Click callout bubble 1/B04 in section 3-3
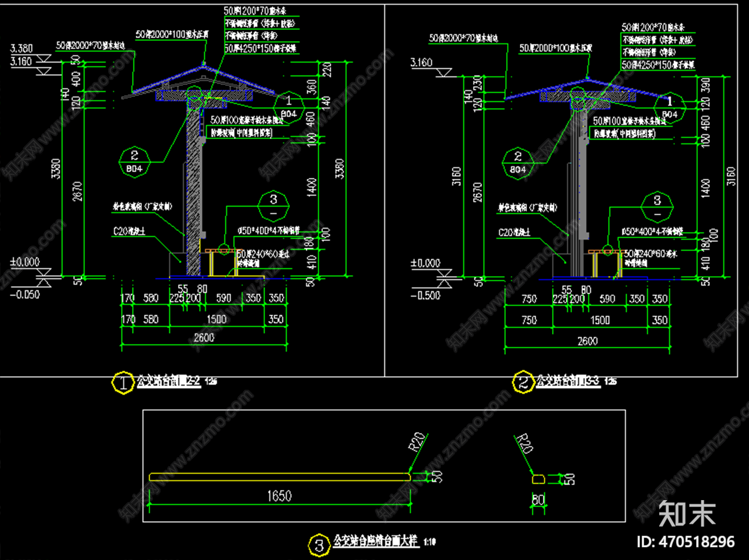This screenshot has width=749, height=560. [670, 108]
